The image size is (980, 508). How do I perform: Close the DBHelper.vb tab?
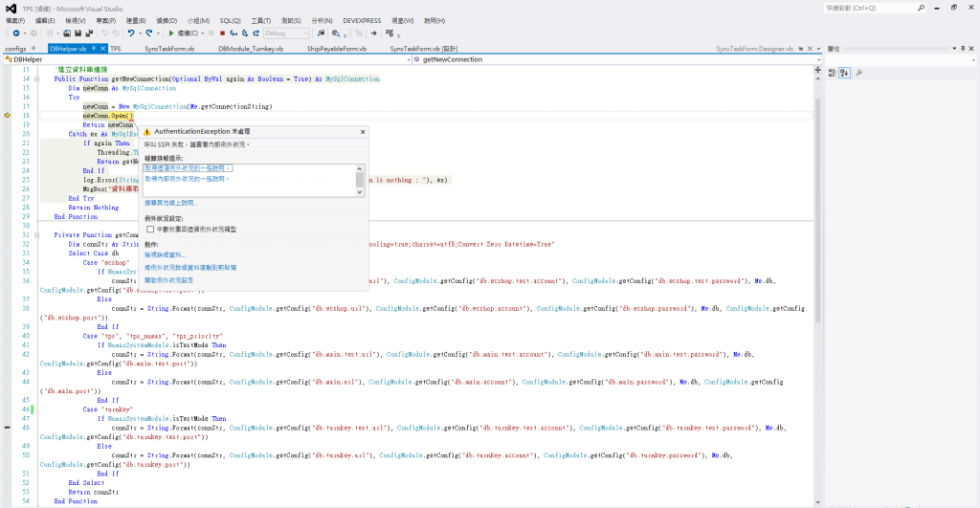103,48
